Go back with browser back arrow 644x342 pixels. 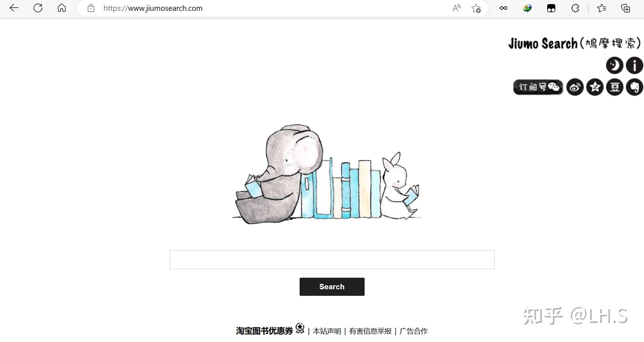[14, 8]
